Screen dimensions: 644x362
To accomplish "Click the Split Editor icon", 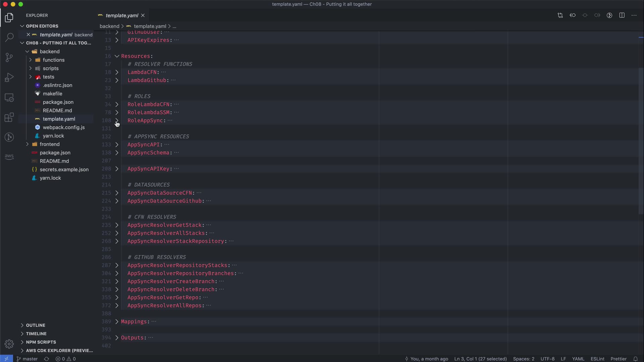I will tap(622, 15).
